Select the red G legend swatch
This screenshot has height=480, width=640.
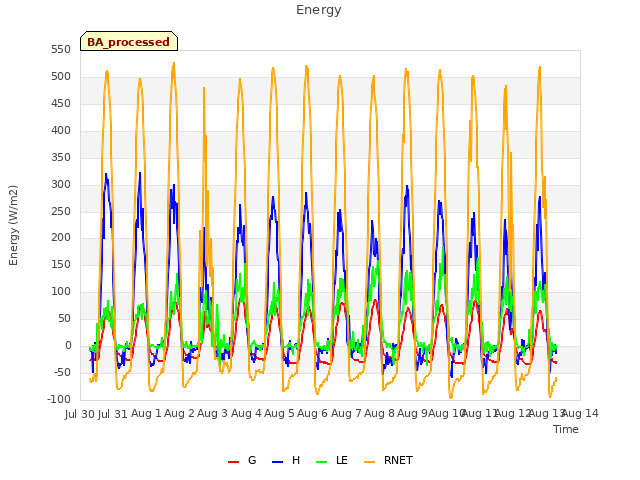click(233, 462)
